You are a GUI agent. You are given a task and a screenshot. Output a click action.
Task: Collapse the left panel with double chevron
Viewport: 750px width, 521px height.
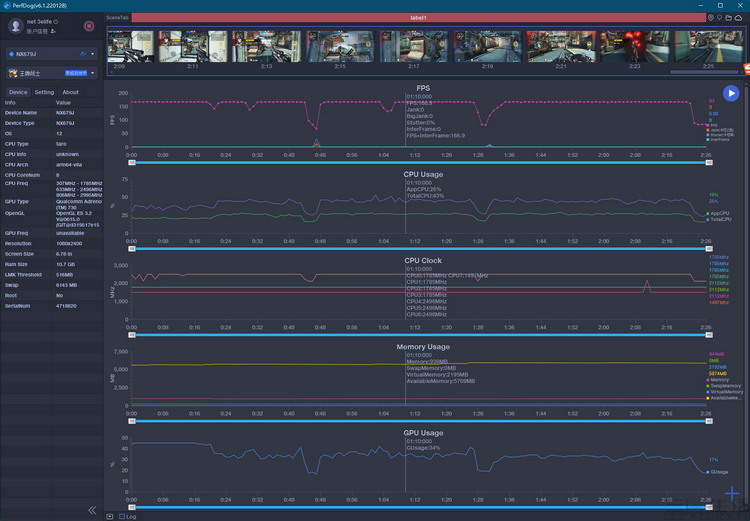click(x=92, y=510)
